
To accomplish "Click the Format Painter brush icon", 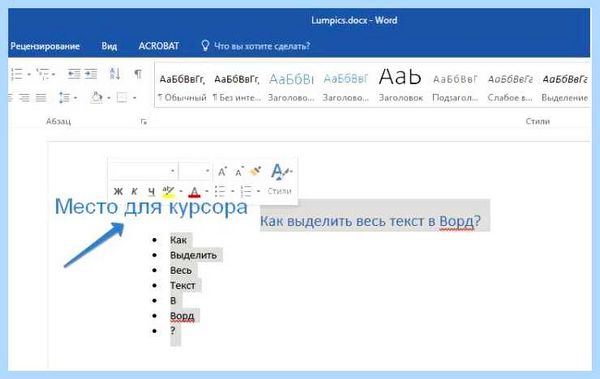I will coord(256,171).
